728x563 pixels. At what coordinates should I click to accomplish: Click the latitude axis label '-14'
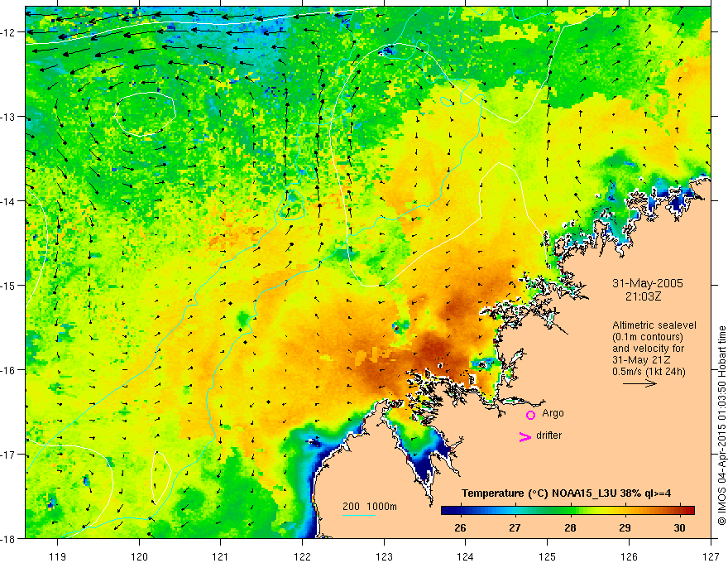coord(9,201)
